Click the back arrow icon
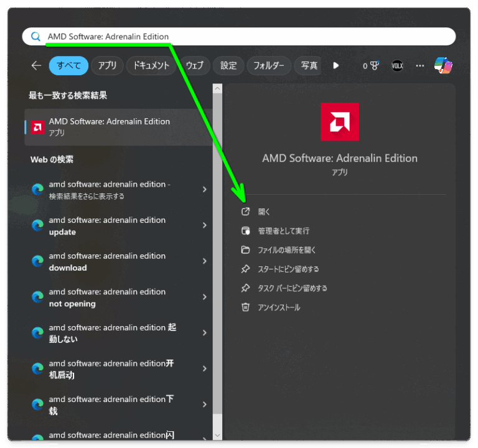The image size is (478, 448). point(36,65)
